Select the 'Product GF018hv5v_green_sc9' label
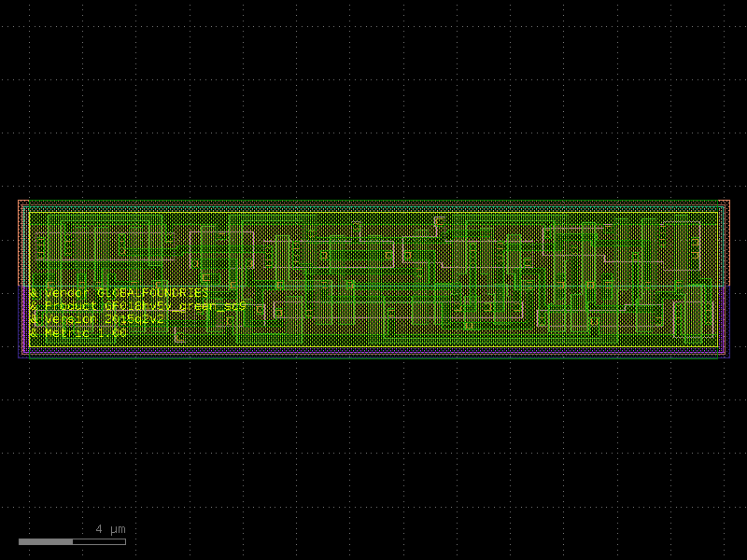This screenshot has height=560, width=747. 137,306
